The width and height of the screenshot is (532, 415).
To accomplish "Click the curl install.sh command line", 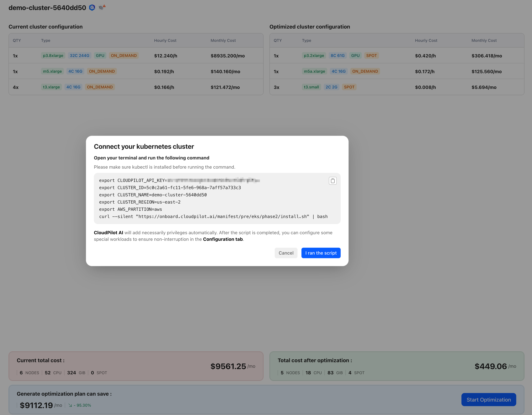I will 213,217.
